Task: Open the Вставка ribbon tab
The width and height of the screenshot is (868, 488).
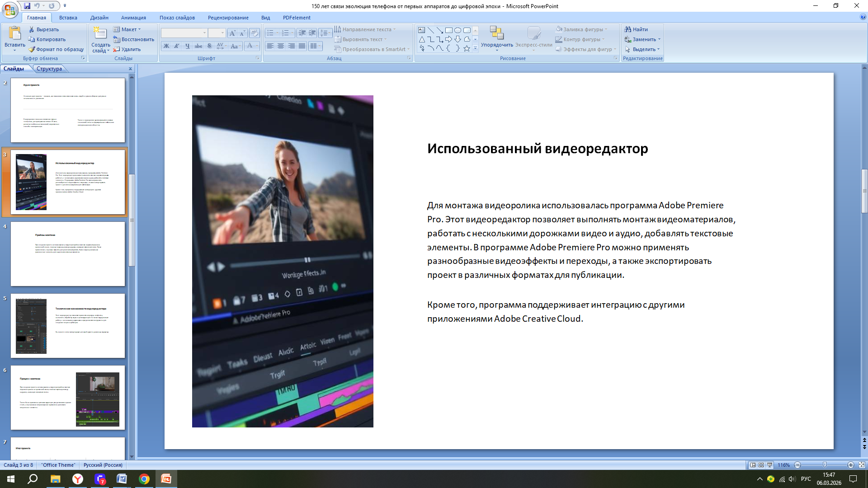Action: [x=68, y=18]
